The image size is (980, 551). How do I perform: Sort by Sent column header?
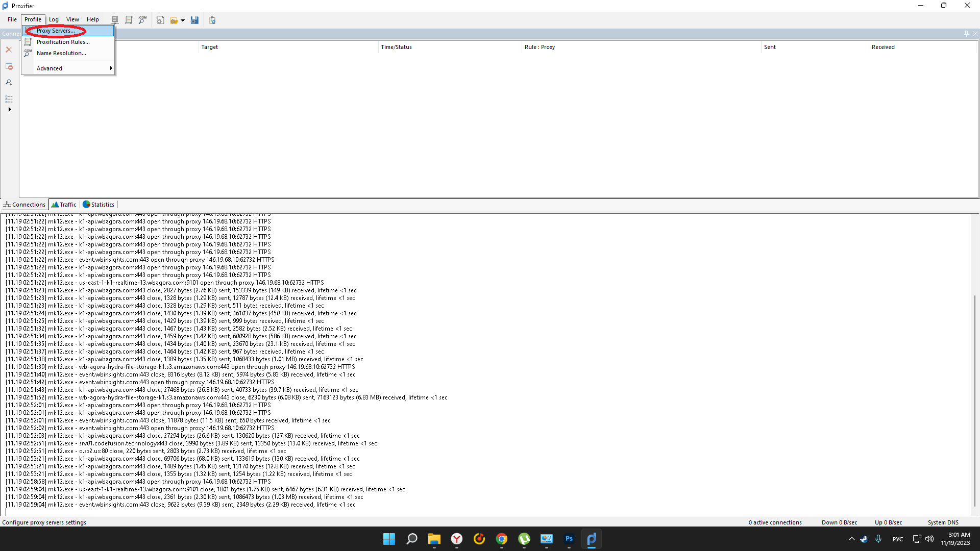pyautogui.click(x=815, y=47)
